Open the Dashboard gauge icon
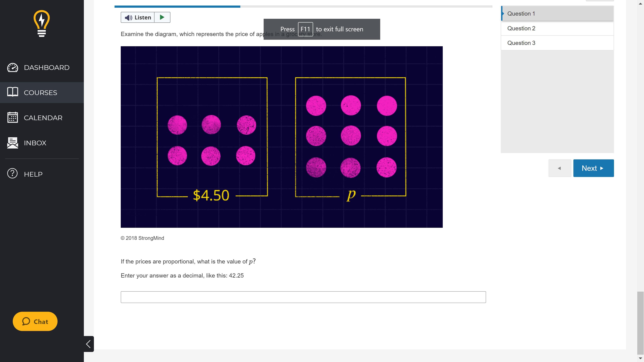Image resolution: width=644 pixels, height=362 pixels. coord(13,67)
